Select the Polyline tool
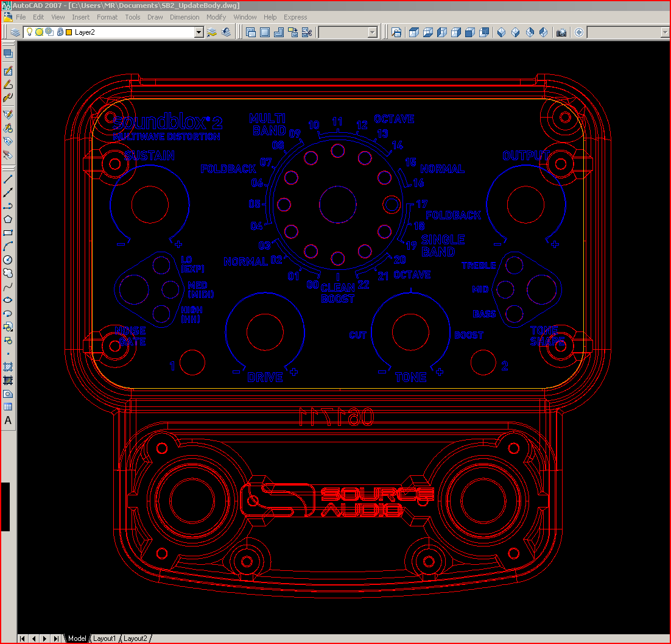This screenshot has width=671, height=644. click(8, 206)
